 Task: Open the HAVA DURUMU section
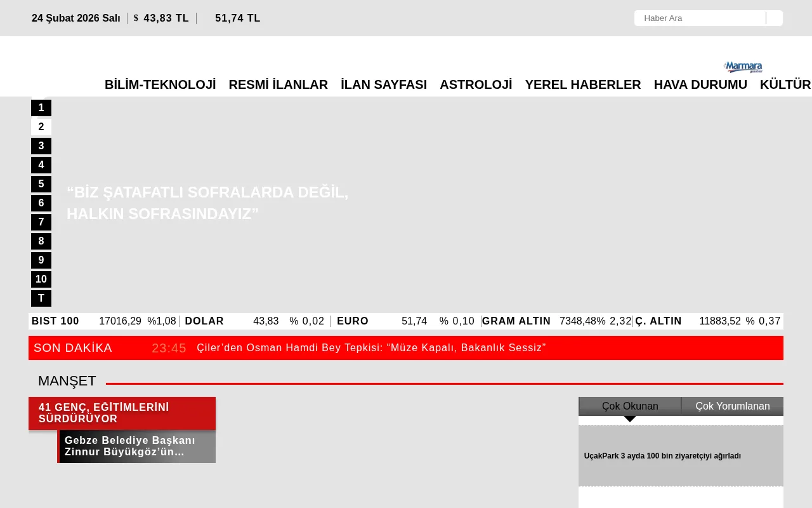point(700,84)
